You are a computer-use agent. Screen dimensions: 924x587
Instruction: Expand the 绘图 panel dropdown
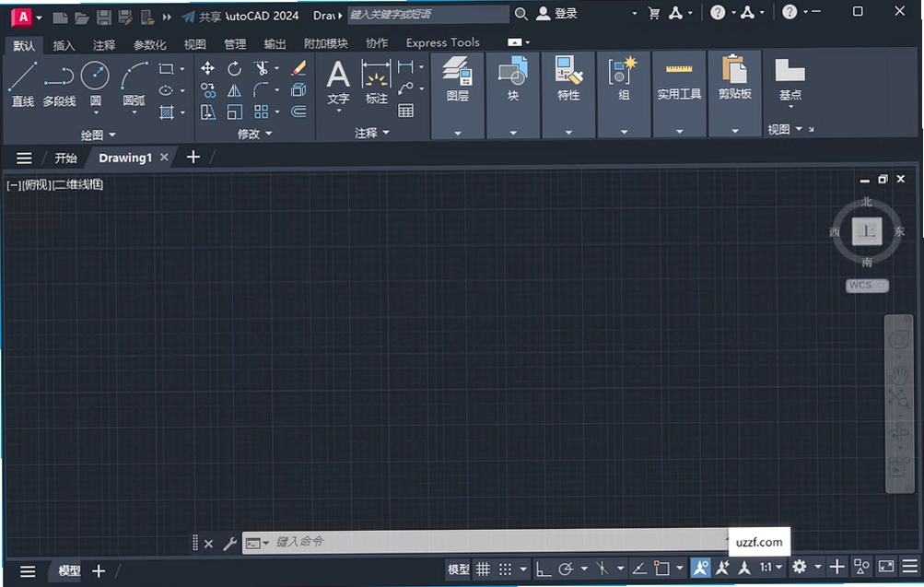98,135
